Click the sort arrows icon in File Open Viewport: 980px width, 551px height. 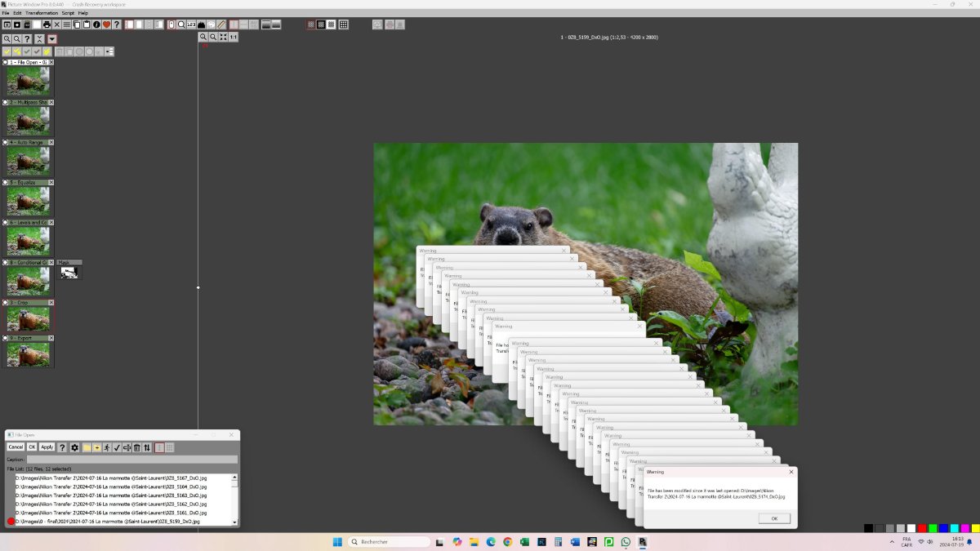[x=147, y=447]
